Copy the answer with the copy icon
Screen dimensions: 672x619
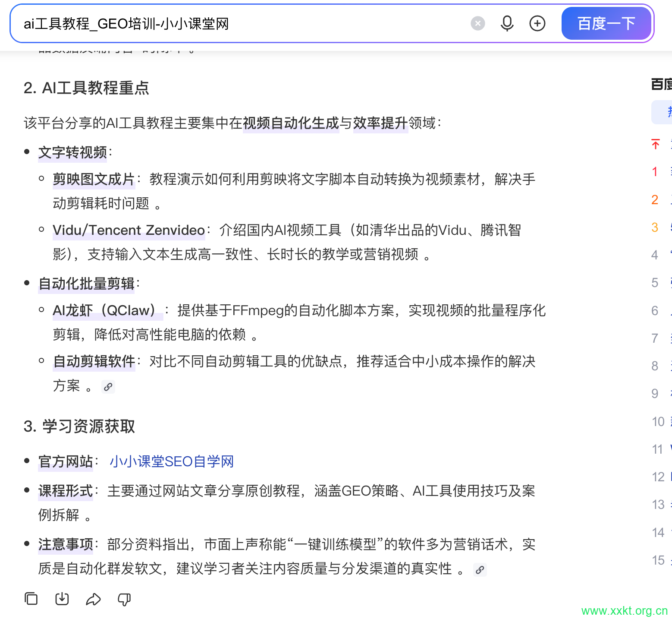click(31, 599)
